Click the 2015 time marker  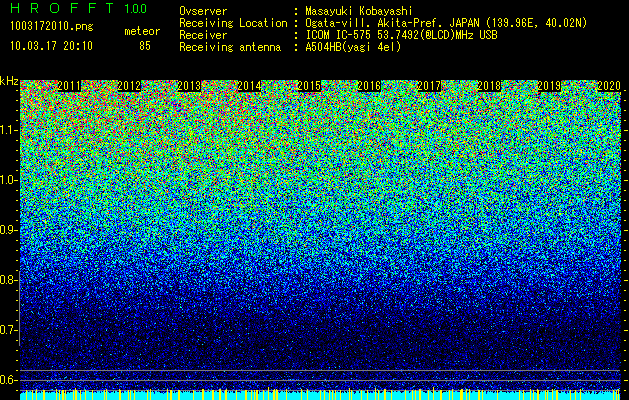click(x=309, y=86)
